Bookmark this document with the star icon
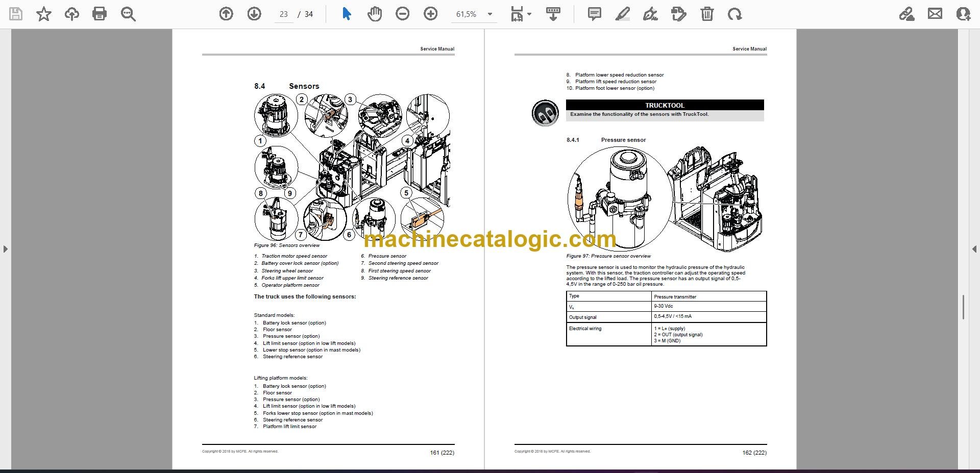Image resolution: width=980 pixels, height=473 pixels. click(44, 14)
